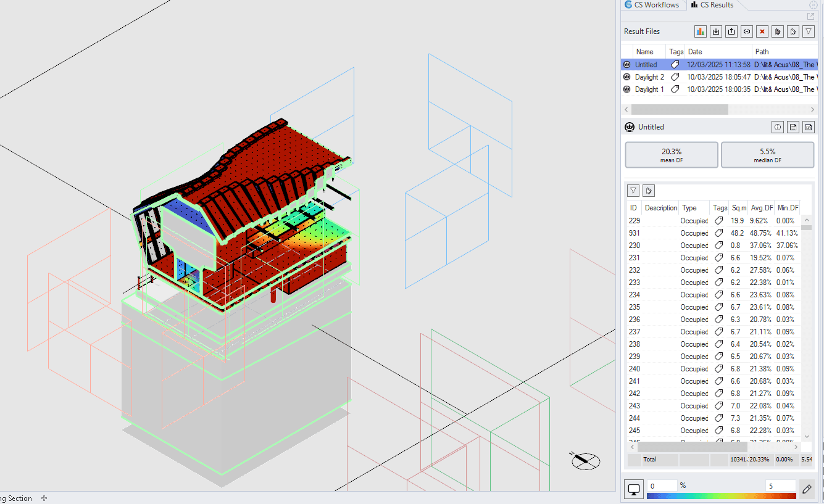824x504 pixels.
Task: Delete the selected result with the red X icon
Action: tap(762, 31)
